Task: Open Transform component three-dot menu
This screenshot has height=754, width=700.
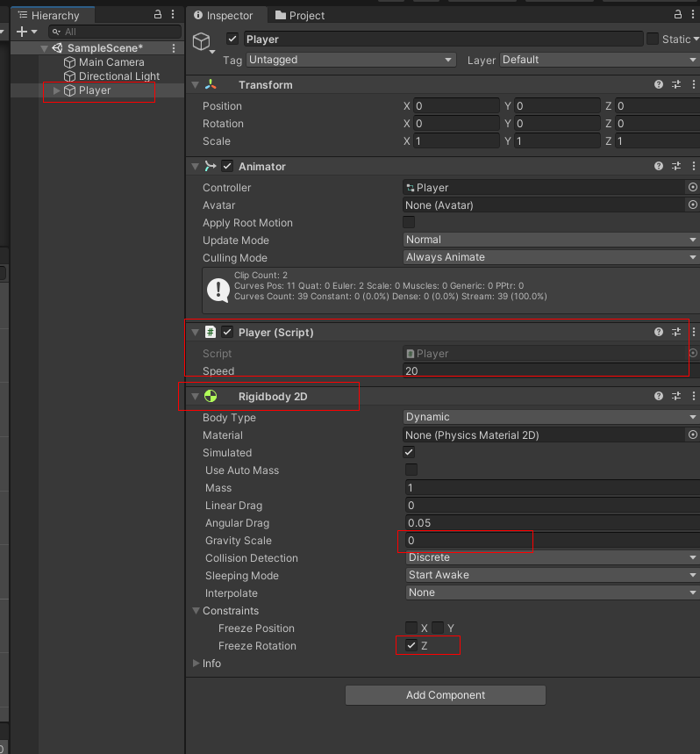Action: [x=694, y=84]
